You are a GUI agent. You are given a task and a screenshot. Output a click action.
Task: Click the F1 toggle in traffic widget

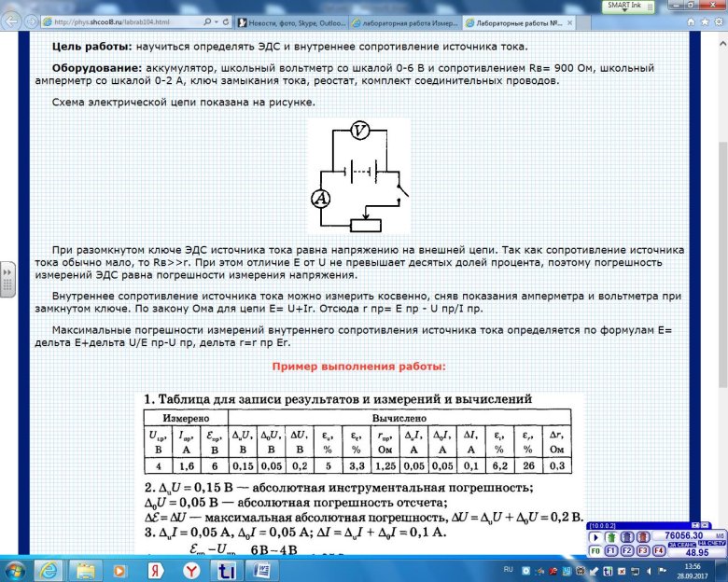(x=610, y=550)
